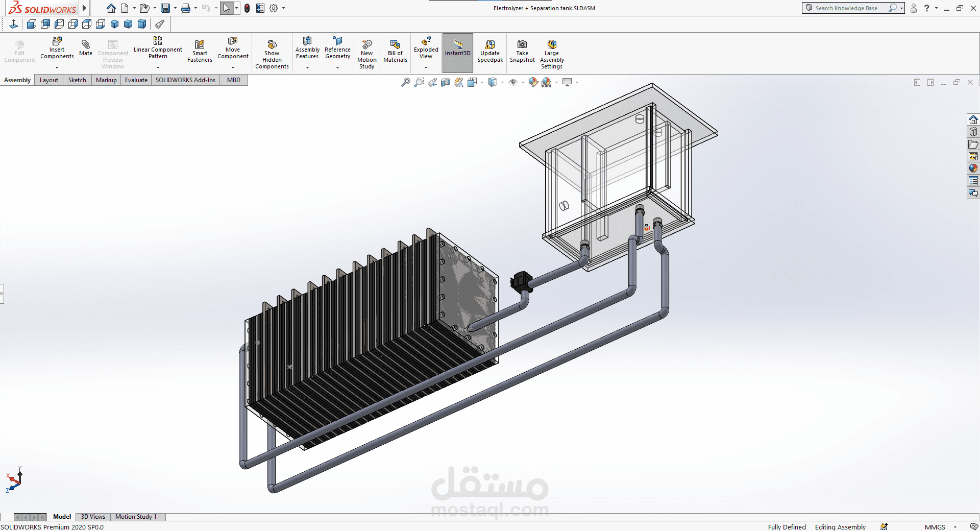Open Design Library in task pane
The width and height of the screenshot is (980, 531).
tap(973, 132)
